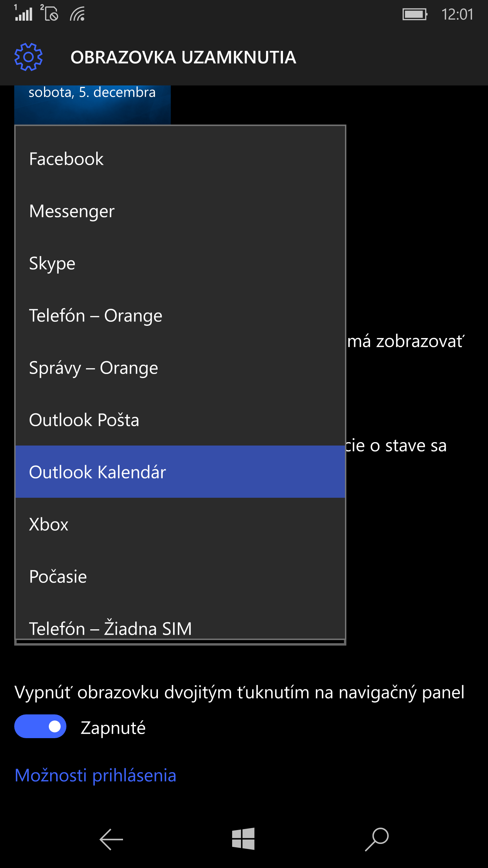Select Počasie as status app
Screen dimensions: 488x868
tap(180, 576)
